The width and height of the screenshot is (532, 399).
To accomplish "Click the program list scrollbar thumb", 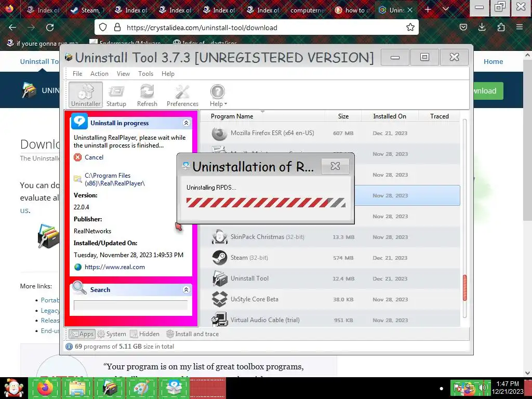I will tap(464, 288).
